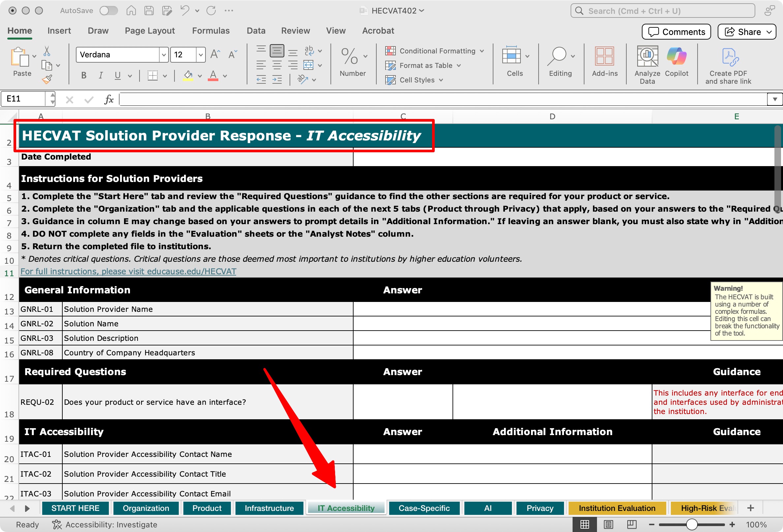The height and width of the screenshot is (532, 783).
Task: Open the Verdana font dropdown
Action: click(x=164, y=54)
